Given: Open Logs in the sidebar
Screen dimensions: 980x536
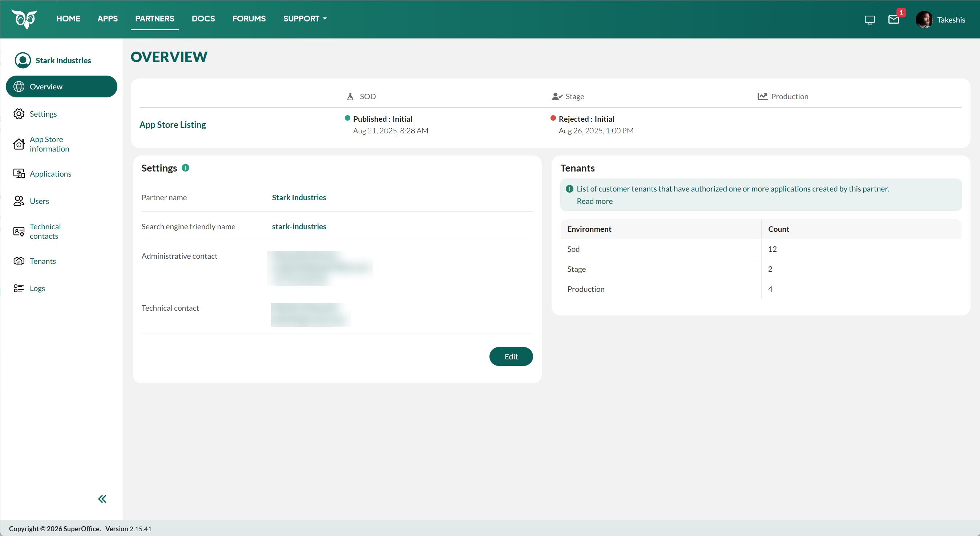Looking at the screenshot, I should [x=62, y=289].
